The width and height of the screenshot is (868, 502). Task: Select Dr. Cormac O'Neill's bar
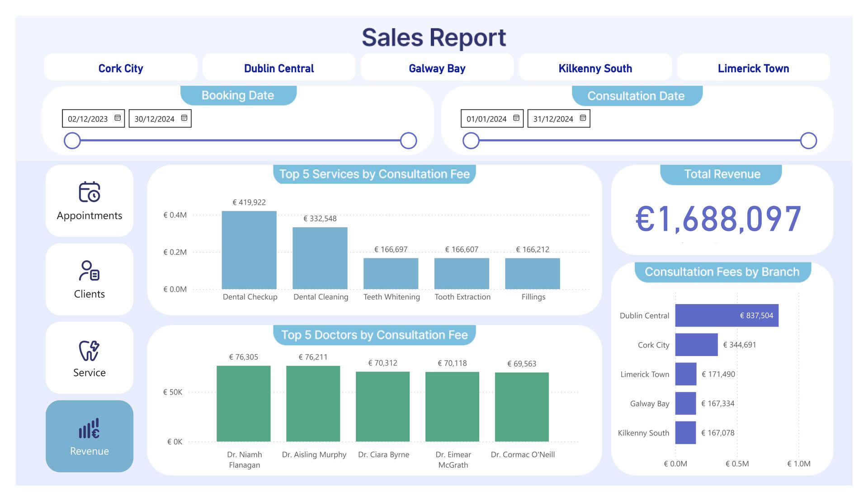point(522,407)
